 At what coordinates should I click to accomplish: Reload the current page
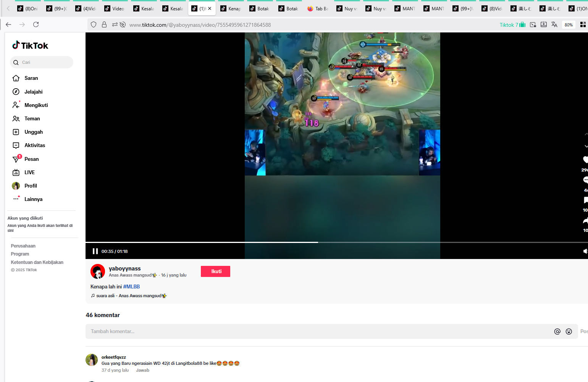(36, 24)
